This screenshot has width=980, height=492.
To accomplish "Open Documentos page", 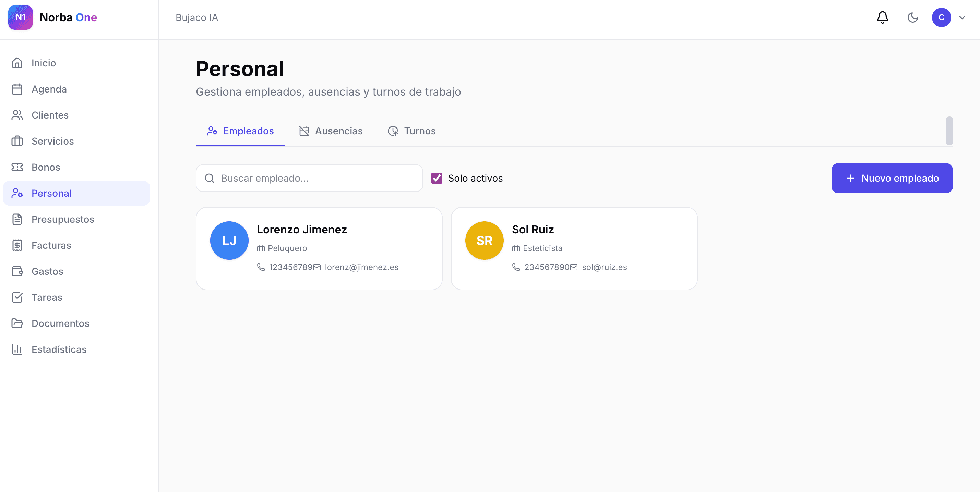I will coord(76,323).
